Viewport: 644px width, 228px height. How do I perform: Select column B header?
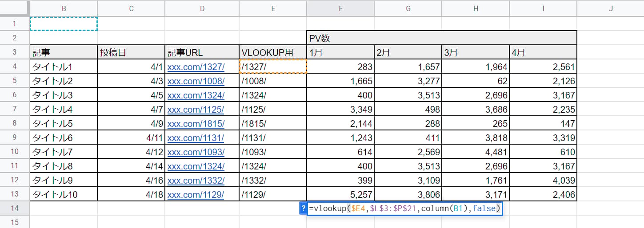pyautogui.click(x=64, y=8)
